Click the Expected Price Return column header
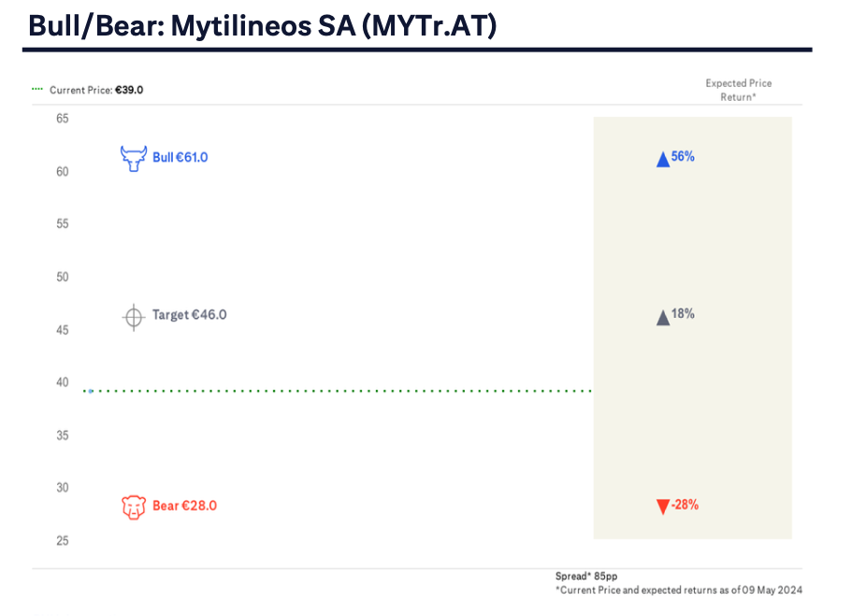The height and width of the screenshot is (616, 851). [738, 90]
